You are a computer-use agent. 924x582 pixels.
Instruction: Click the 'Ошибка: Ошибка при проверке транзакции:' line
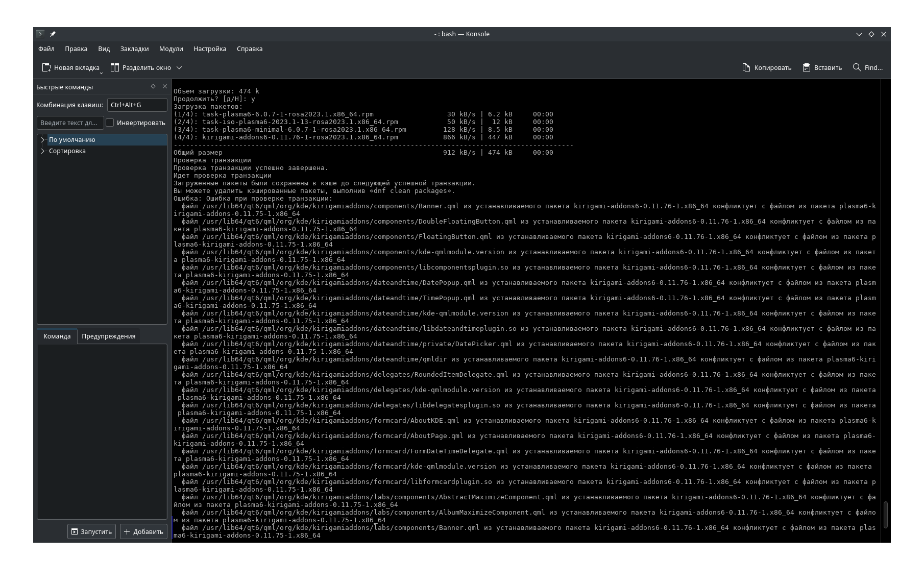click(253, 199)
